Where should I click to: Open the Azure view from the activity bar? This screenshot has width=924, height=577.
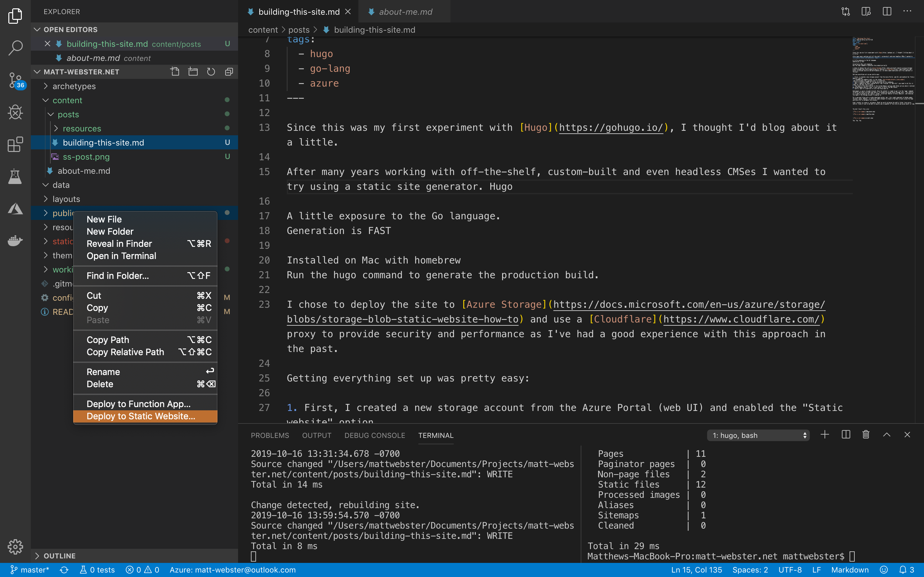click(15, 209)
